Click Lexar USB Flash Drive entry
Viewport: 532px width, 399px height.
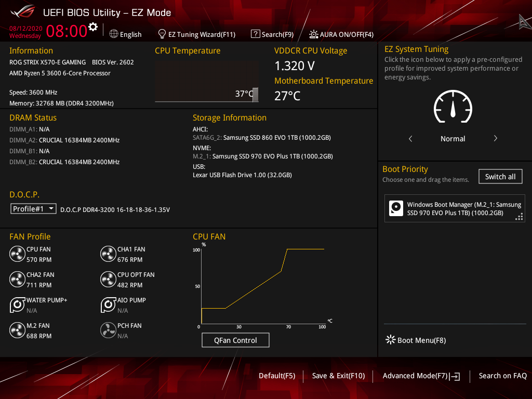(x=242, y=175)
